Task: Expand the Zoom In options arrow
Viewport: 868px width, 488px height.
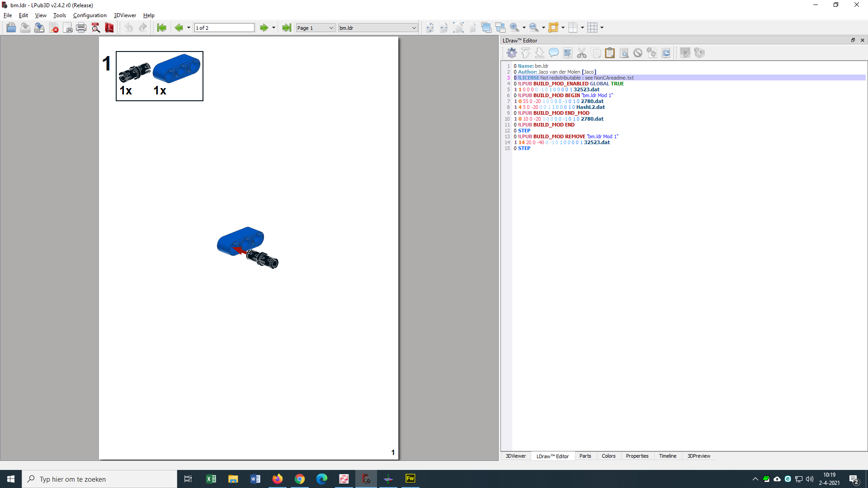Action: [x=524, y=28]
